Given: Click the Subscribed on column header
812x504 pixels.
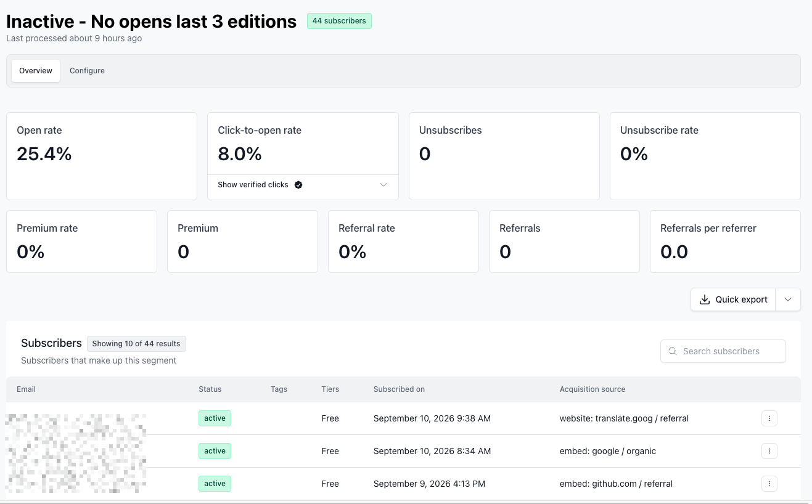Looking at the screenshot, I should tap(399, 389).
